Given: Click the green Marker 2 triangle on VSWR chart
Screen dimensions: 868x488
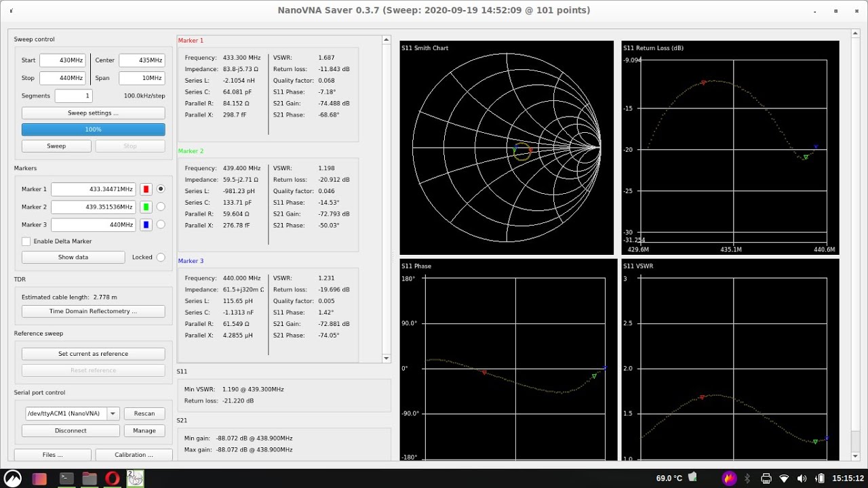Looking at the screenshot, I should pyautogui.click(x=815, y=442).
